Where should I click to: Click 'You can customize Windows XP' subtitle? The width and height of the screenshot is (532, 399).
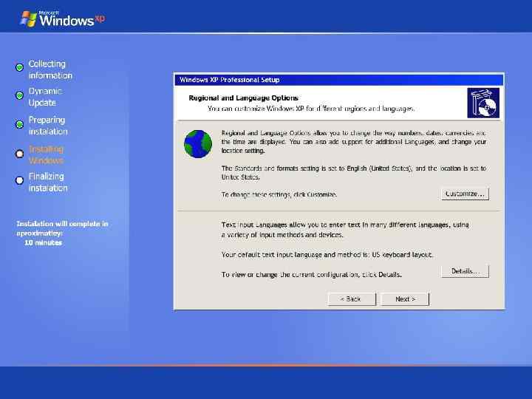point(311,109)
